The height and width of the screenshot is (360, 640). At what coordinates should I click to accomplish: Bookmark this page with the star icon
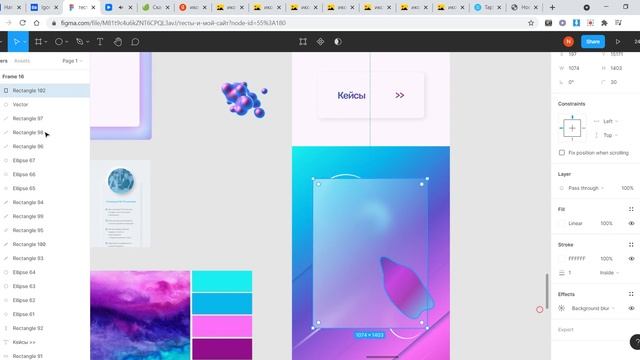[x=531, y=23]
